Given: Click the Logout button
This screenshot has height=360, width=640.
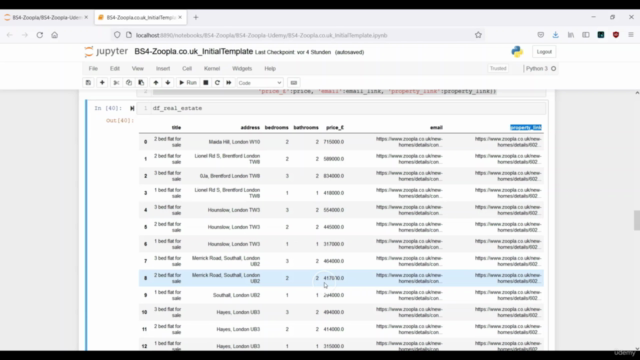Looking at the screenshot, I should (544, 52).
